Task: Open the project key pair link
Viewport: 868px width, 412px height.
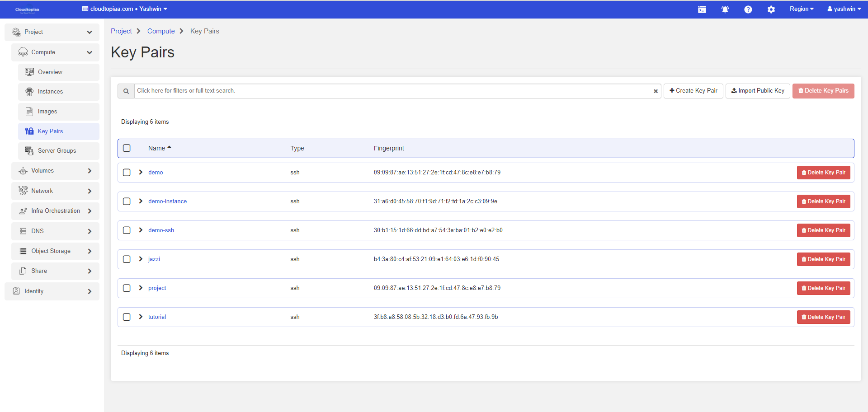Action: [157, 288]
